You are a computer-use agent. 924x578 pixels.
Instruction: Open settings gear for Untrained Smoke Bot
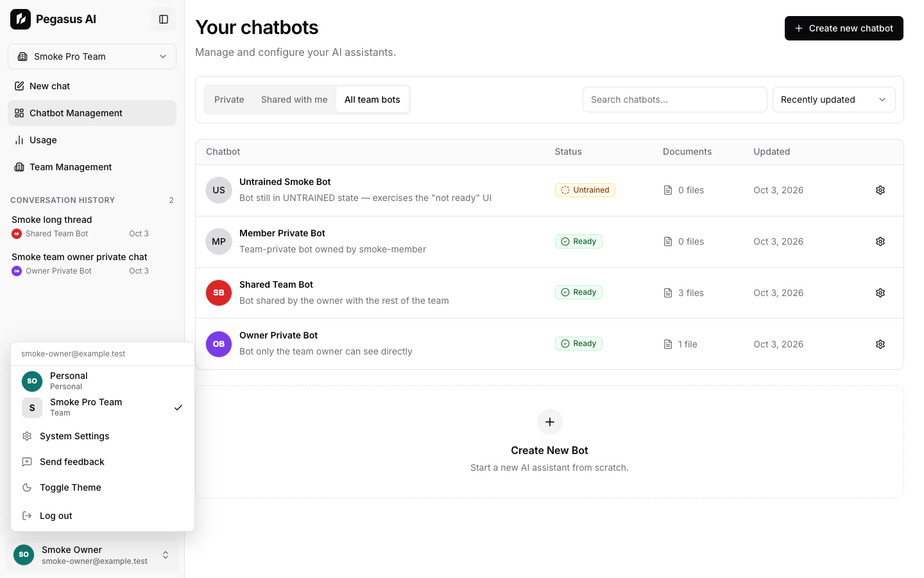(x=880, y=190)
